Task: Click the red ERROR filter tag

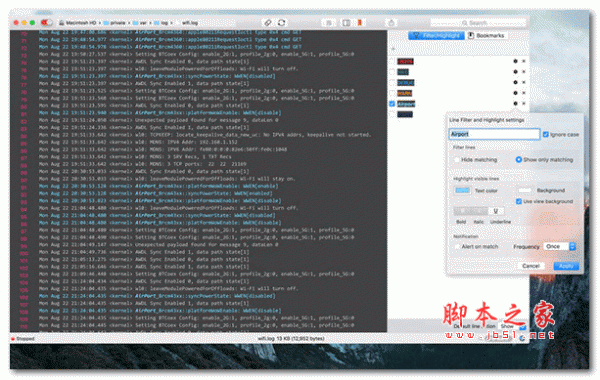Action: point(405,61)
